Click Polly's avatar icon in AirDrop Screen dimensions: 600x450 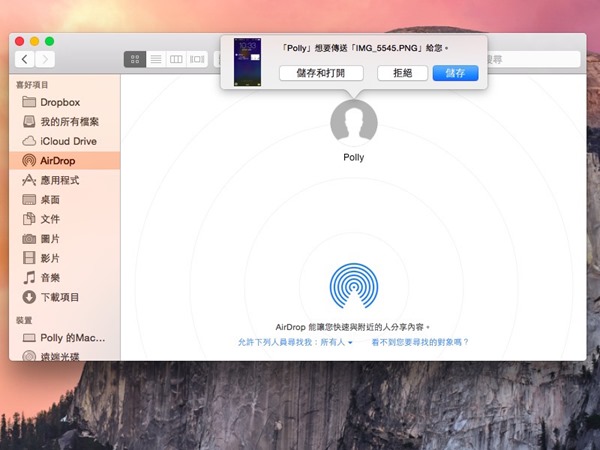353,123
